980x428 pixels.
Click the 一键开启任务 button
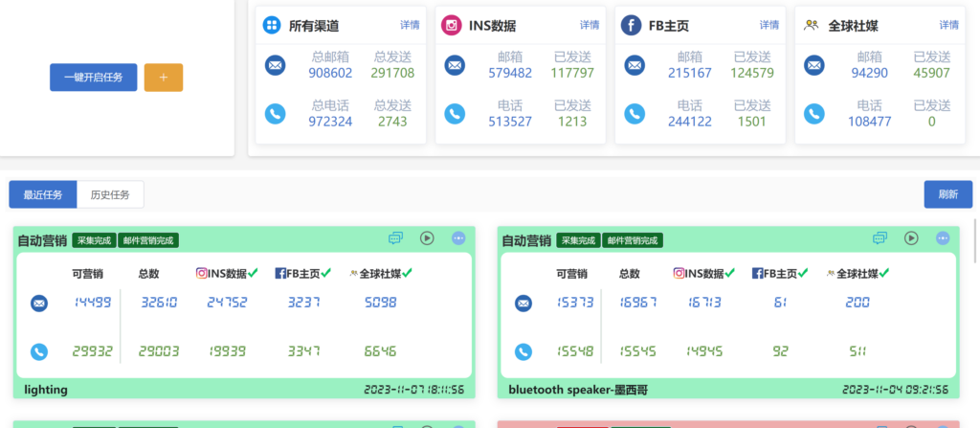(93, 78)
